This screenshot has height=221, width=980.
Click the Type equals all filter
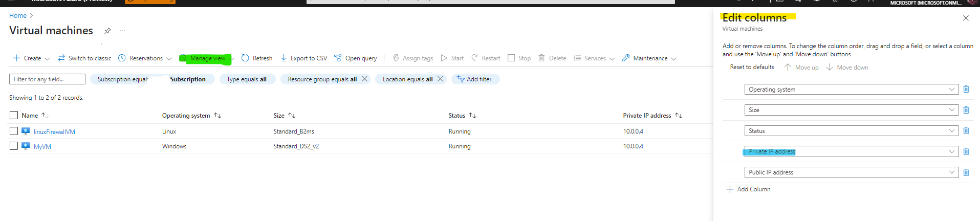[247, 79]
